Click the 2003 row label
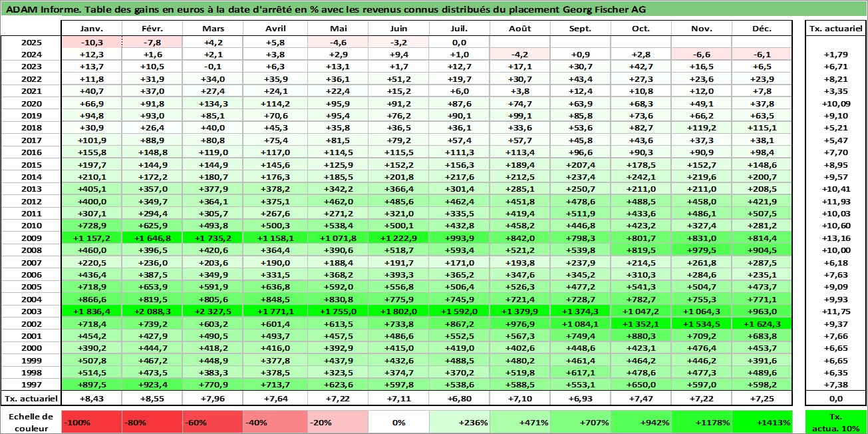 pos(31,311)
